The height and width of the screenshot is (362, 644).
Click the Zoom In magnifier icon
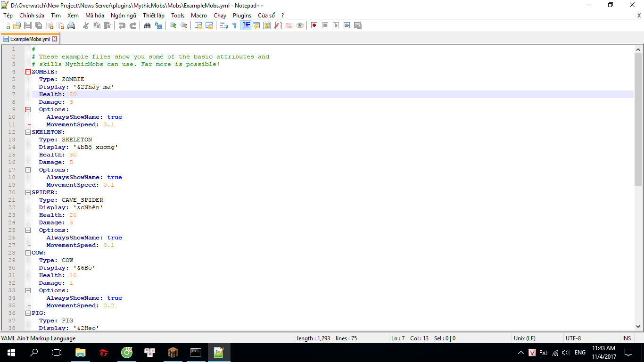coord(173,25)
